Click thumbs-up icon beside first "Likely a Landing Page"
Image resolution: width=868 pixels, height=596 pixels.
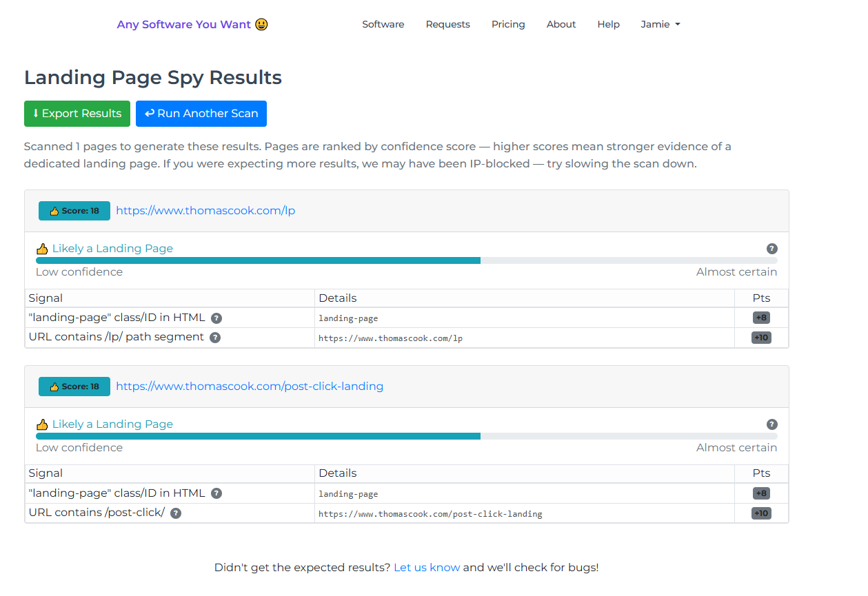click(42, 249)
